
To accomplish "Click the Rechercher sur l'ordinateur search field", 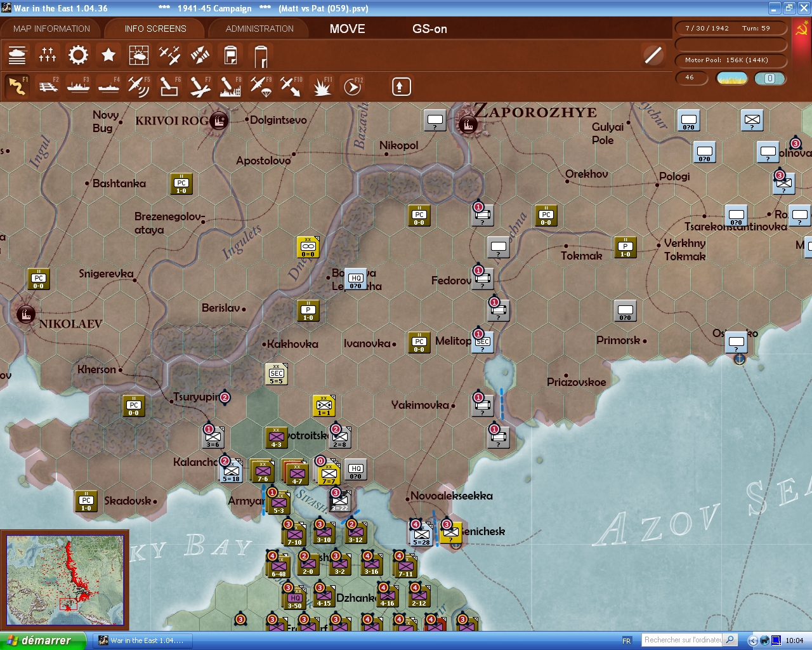I will click(x=683, y=640).
